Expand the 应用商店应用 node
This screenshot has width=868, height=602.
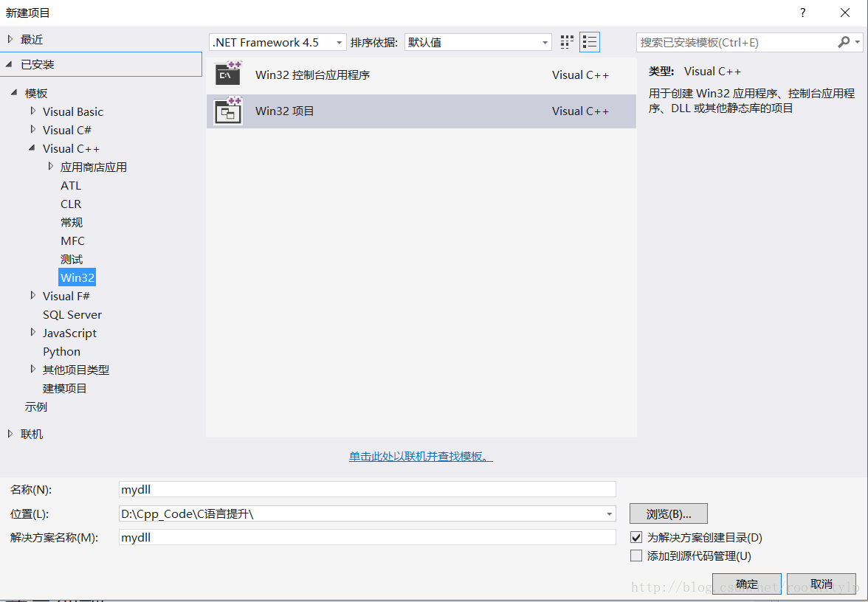coord(49,167)
